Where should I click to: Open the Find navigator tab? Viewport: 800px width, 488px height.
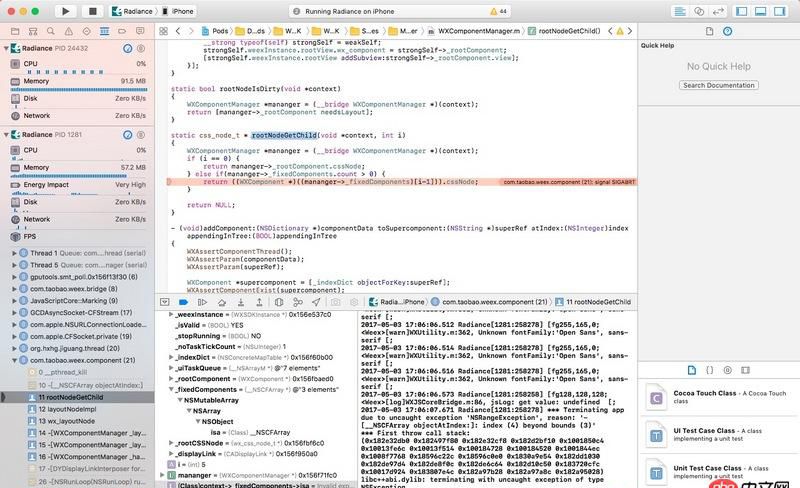click(51, 31)
